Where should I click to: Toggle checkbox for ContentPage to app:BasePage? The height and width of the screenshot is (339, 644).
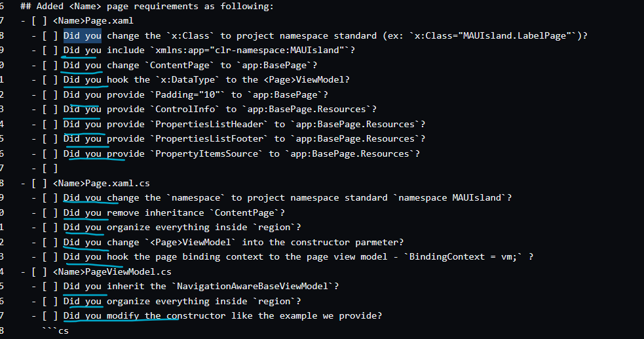(x=50, y=66)
